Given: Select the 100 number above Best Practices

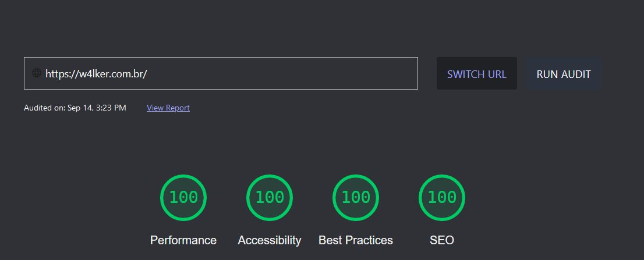Looking at the screenshot, I should click(x=356, y=197).
